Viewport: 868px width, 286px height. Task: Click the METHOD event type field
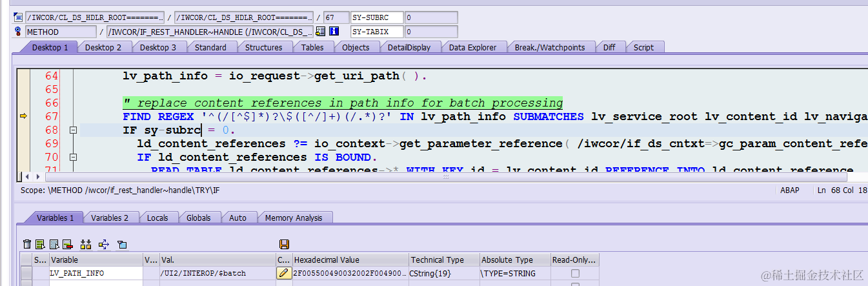coord(61,32)
